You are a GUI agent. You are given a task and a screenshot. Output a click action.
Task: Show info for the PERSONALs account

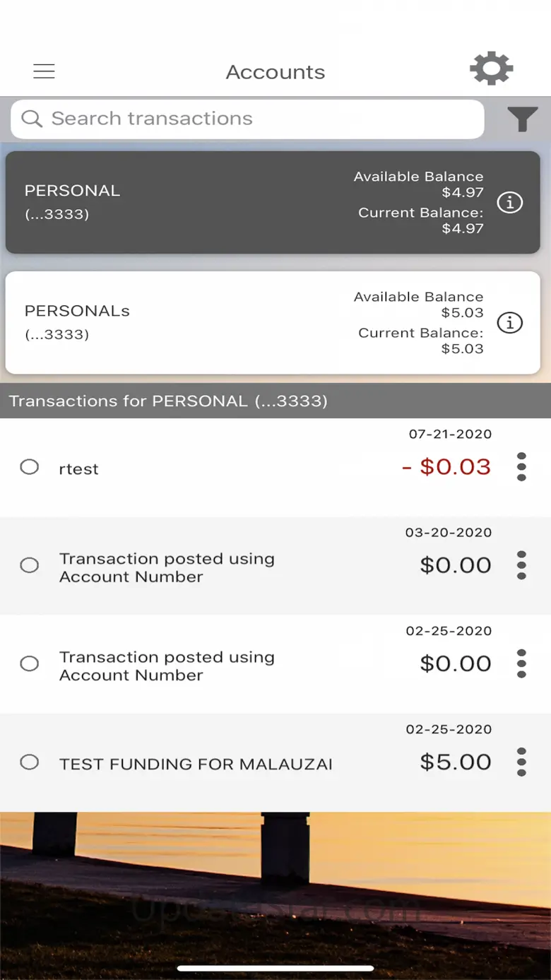[510, 323]
